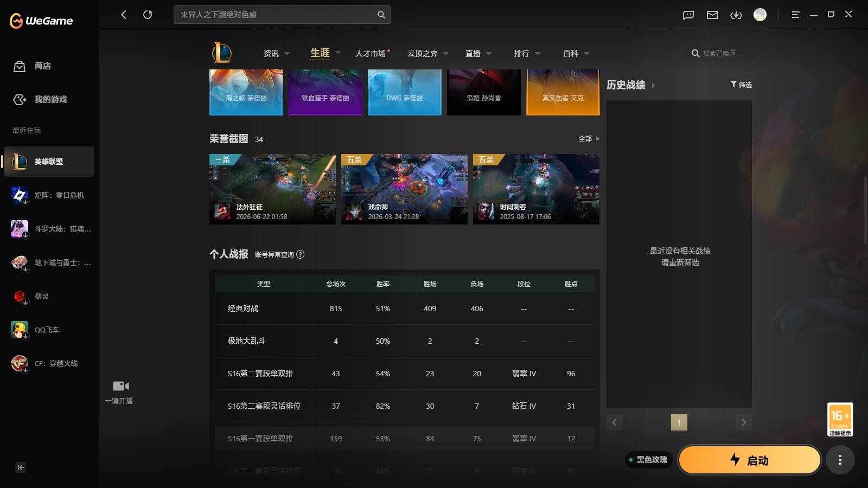The image size is (868, 488).
Task: Click the 总场次 column header
Action: [x=336, y=284]
